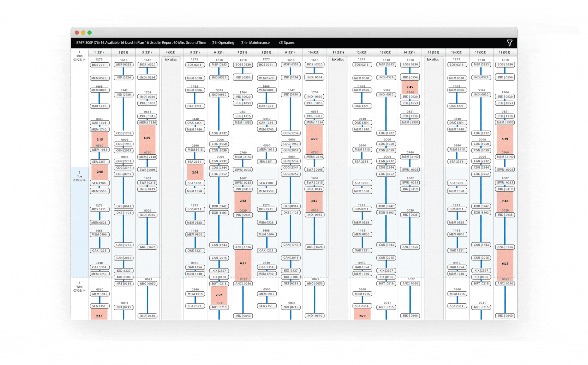
Task: Select BOS 0211 flight tag in column 1
Action: coord(99,65)
